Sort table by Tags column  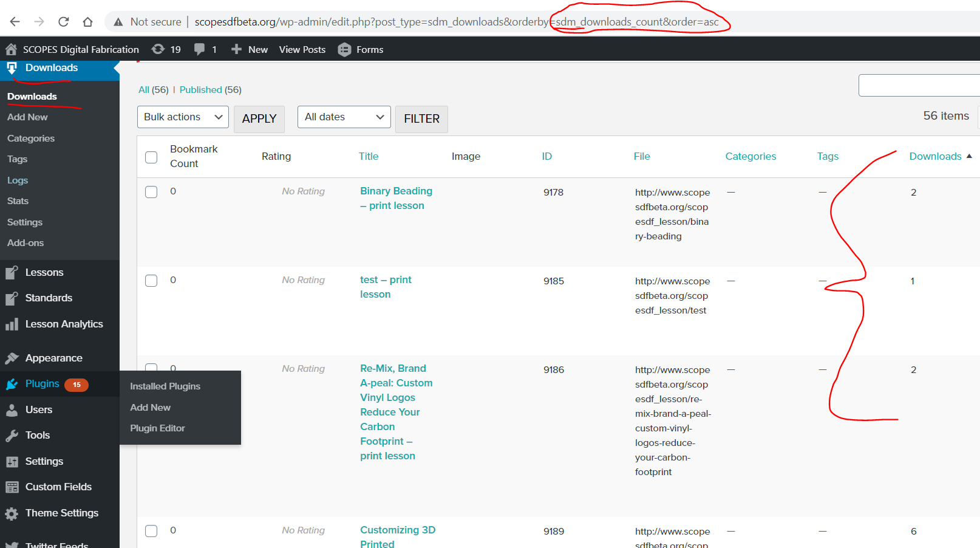tap(828, 156)
